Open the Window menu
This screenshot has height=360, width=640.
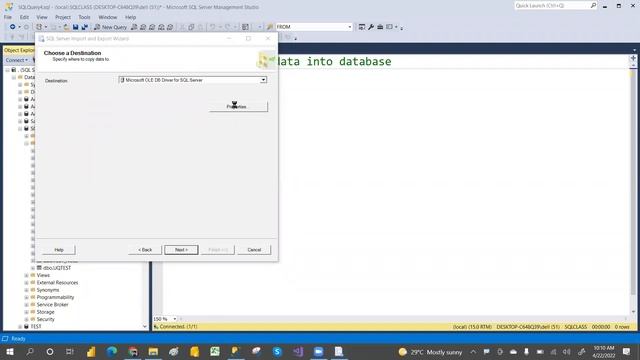pyautogui.click(x=108, y=17)
